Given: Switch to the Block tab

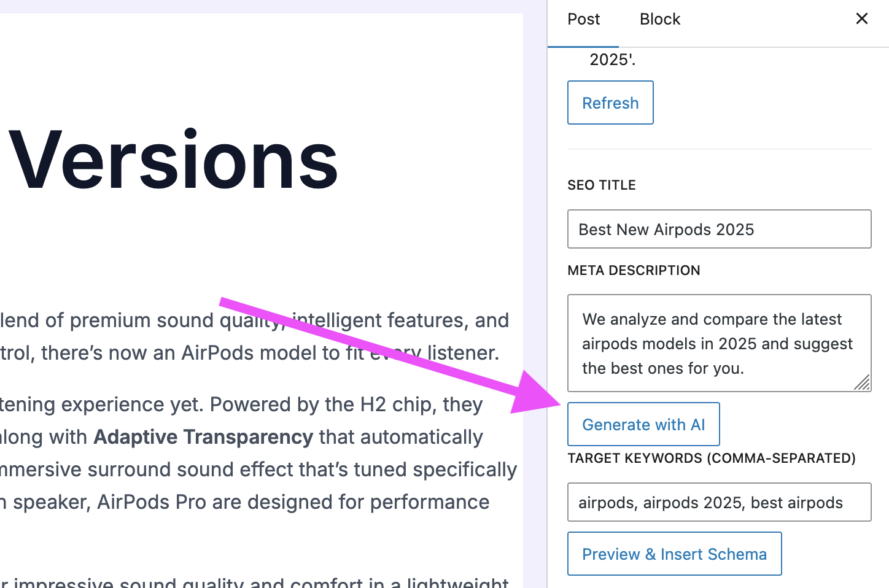Looking at the screenshot, I should (x=659, y=18).
